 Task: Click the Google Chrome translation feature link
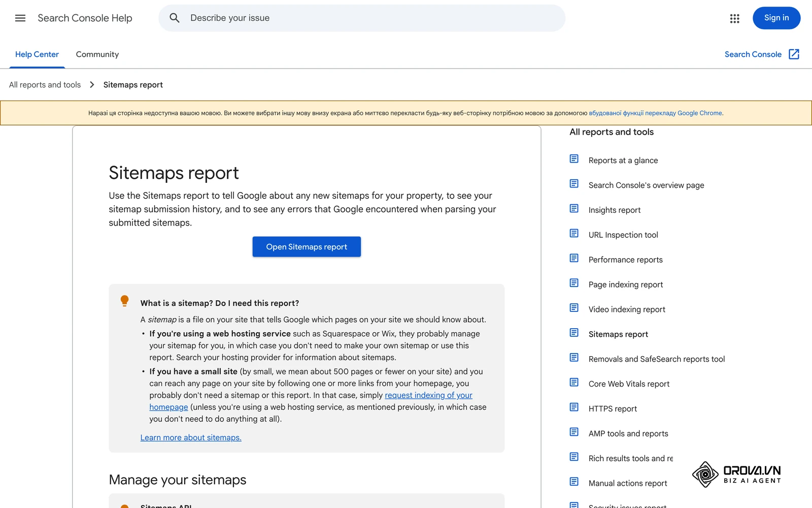(x=656, y=113)
